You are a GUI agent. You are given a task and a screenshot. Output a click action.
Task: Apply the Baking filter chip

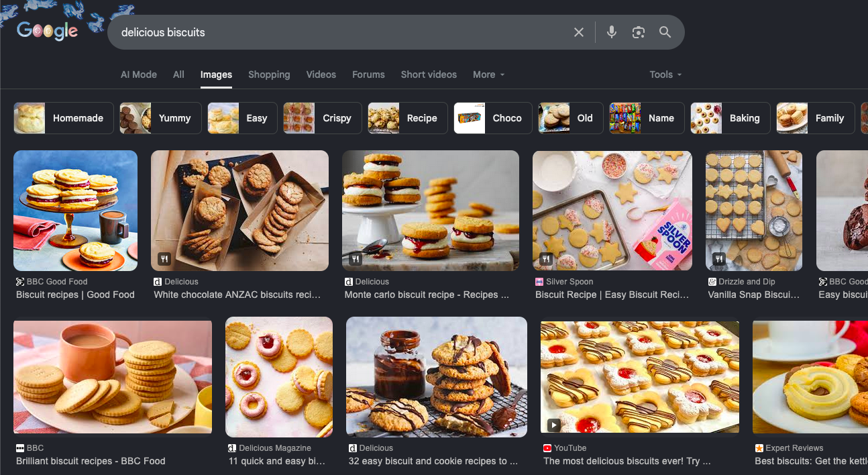tap(730, 118)
